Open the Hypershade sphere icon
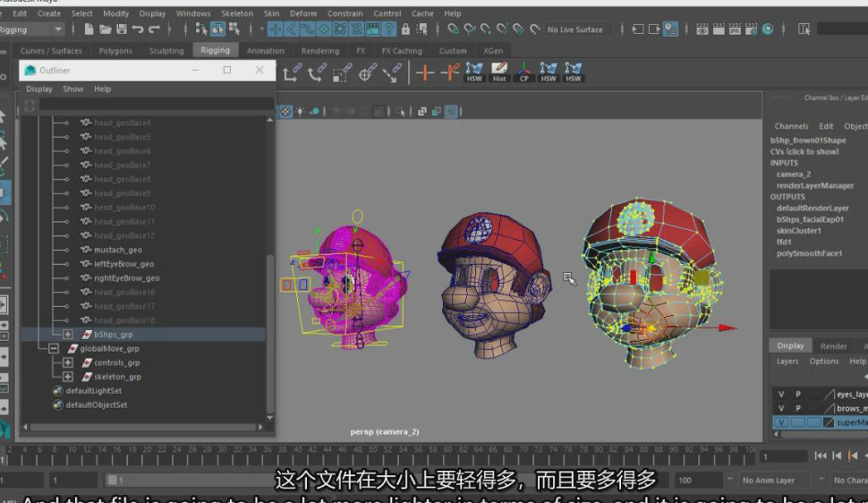Viewport: 868px width, 503px height. (x=768, y=30)
